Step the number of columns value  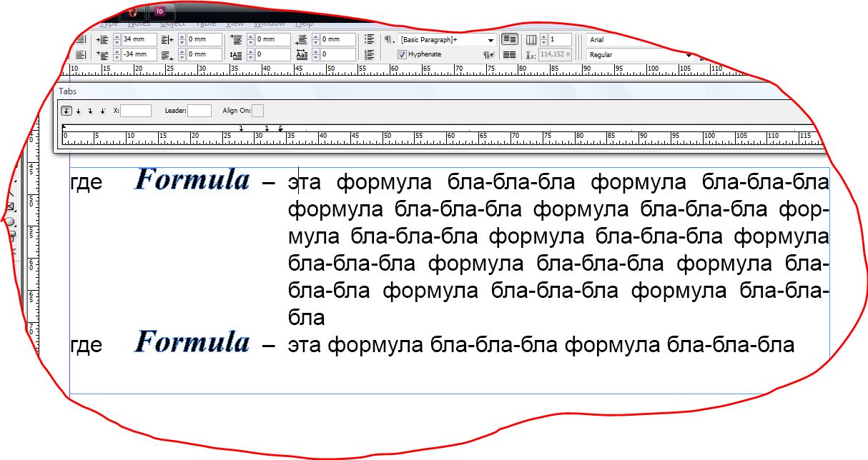544,39
